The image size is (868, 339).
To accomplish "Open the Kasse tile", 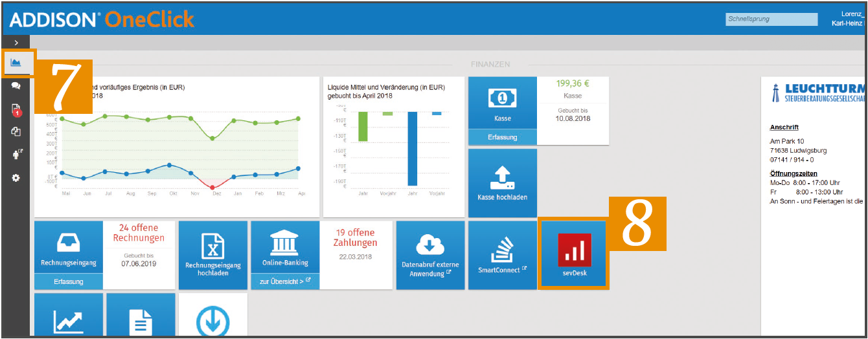I will coord(502,102).
